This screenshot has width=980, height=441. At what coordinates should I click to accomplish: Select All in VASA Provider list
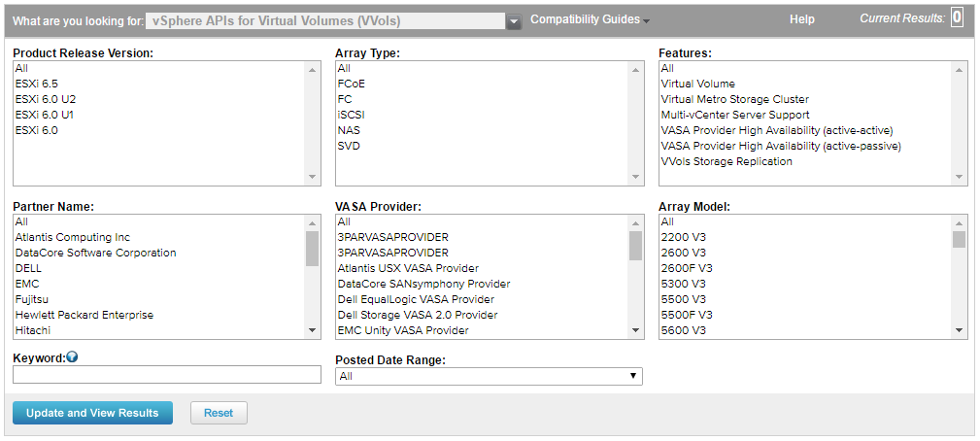pyautogui.click(x=482, y=221)
